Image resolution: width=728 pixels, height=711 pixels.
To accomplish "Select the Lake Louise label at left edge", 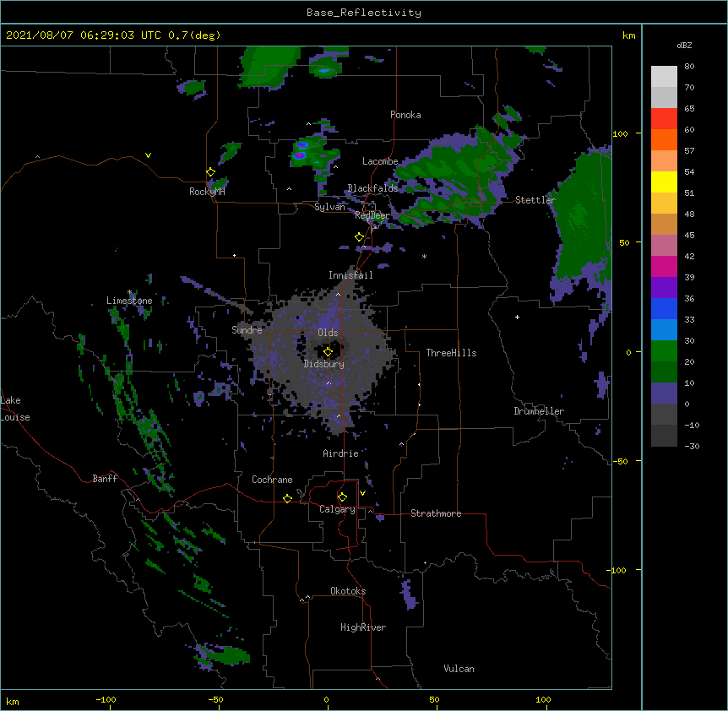I will [15, 409].
